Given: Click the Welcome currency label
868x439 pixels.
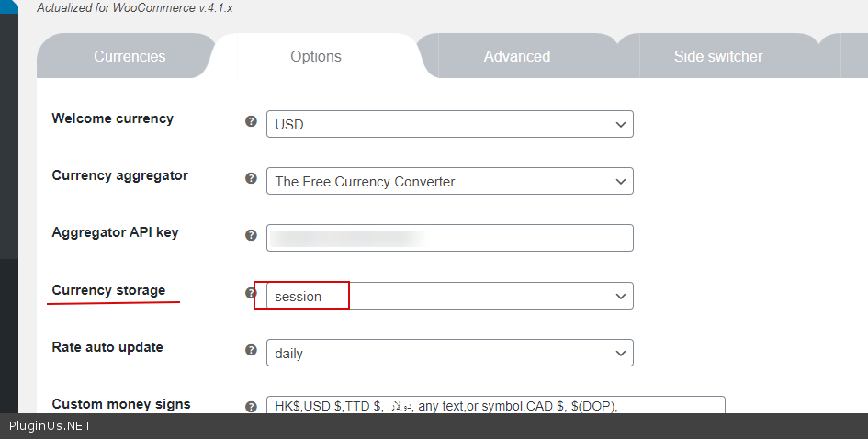Looking at the screenshot, I should coord(112,118).
